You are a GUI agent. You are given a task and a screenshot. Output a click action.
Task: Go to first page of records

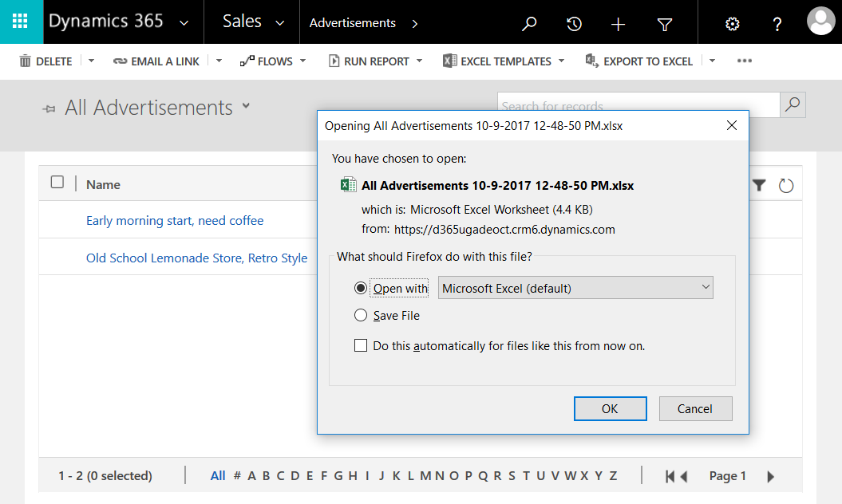point(670,477)
